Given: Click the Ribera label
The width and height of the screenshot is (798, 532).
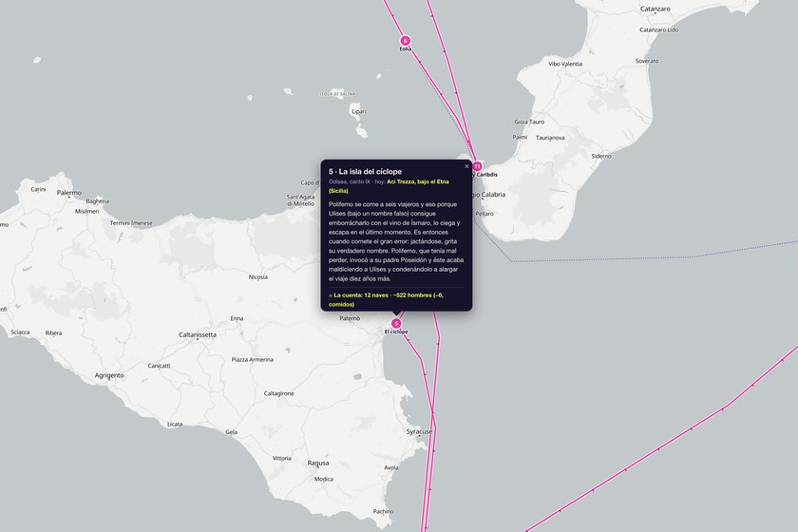Looking at the screenshot, I should pyautogui.click(x=53, y=333).
